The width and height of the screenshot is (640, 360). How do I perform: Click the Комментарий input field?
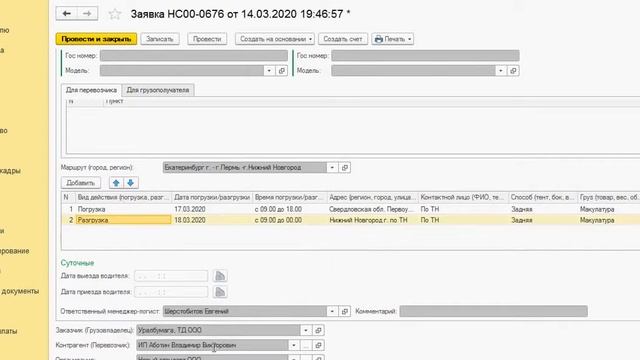tap(493, 311)
